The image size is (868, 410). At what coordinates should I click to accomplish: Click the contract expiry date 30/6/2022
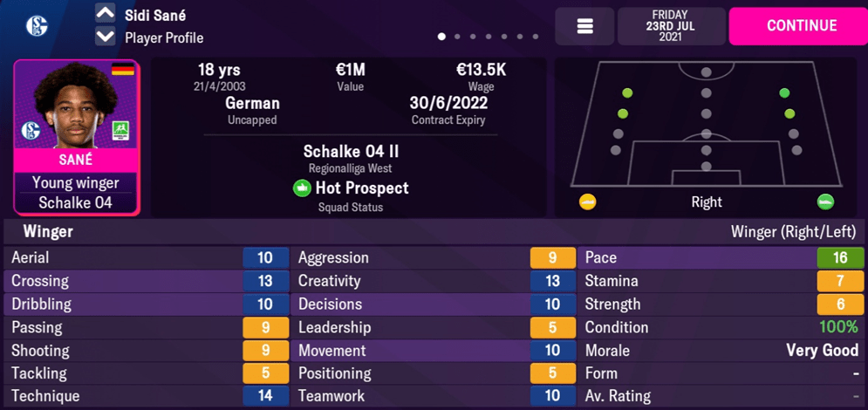point(448,102)
